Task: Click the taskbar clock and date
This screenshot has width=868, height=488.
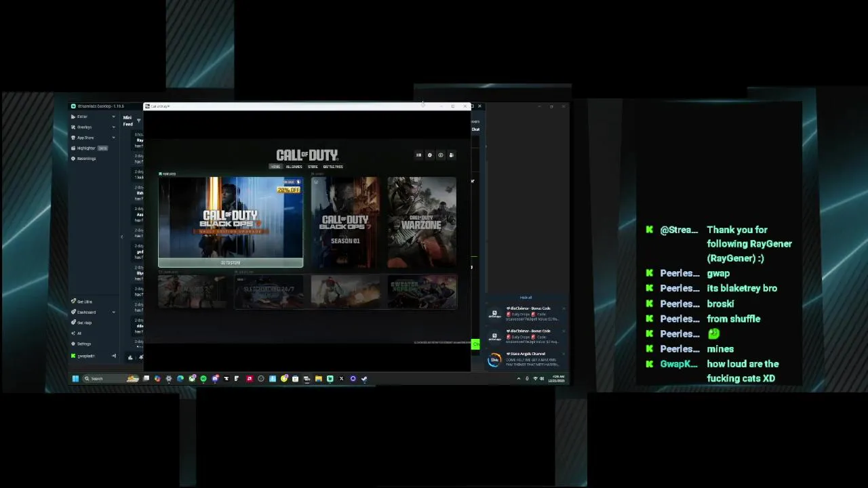Action: [x=558, y=378]
